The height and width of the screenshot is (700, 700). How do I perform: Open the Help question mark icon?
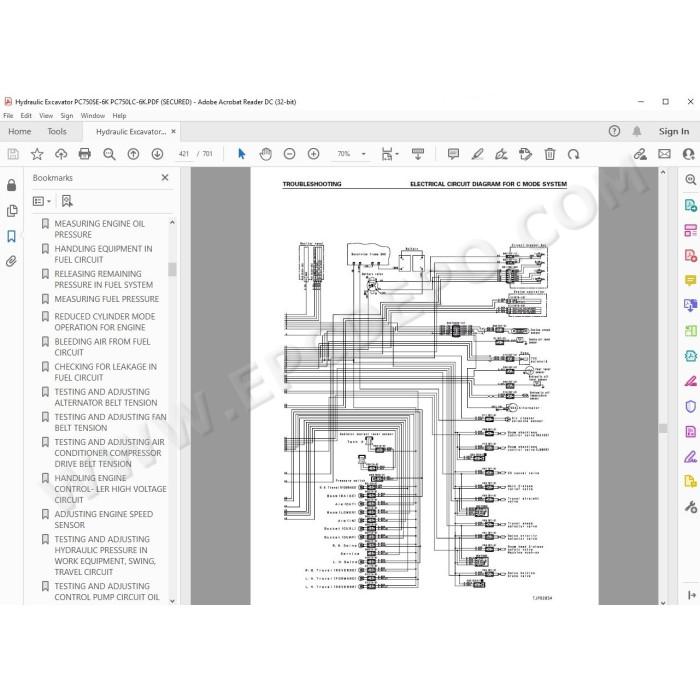click(614, 131)
